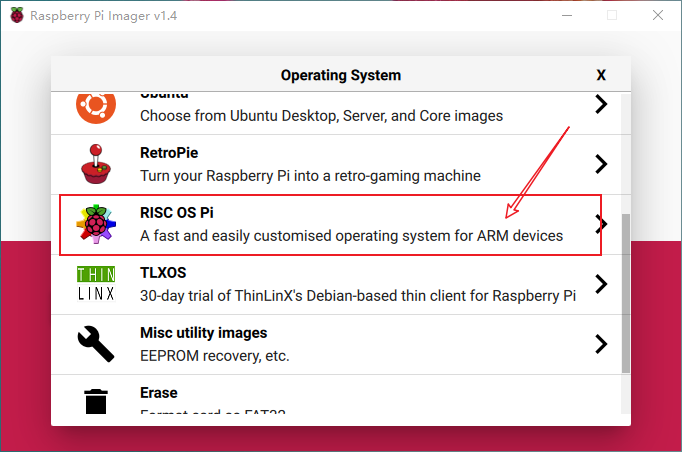
Task: Click the RISC OS Pi raspberry cog icon
Action: point(96,224)
